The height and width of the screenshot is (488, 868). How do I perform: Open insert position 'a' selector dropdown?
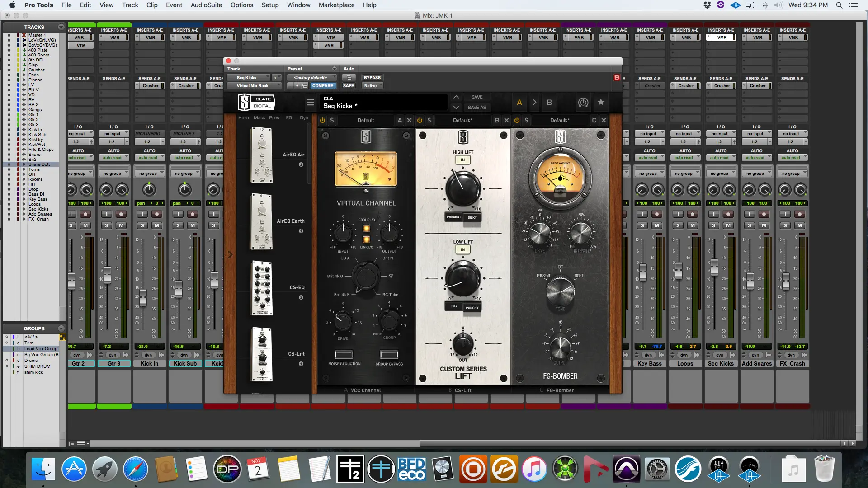click(276, 78)
